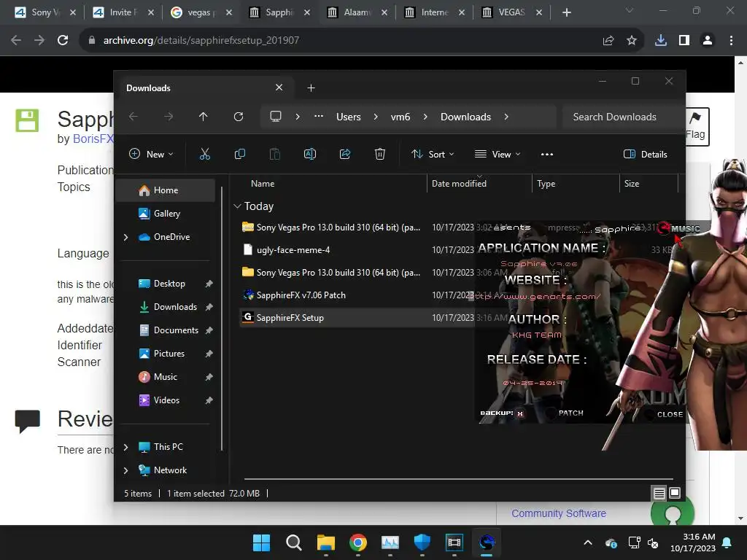This screenshot has height=560, width=747.
Task: Click the Cut icon in Explorer toolbar
Action: click(x=204, y=154)
